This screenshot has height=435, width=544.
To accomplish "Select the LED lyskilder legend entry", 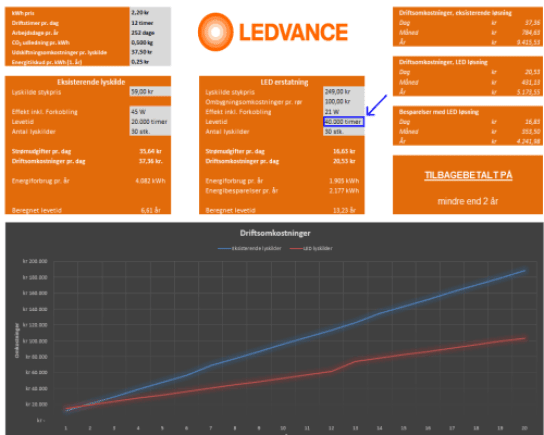I will (x=311, y=248).
